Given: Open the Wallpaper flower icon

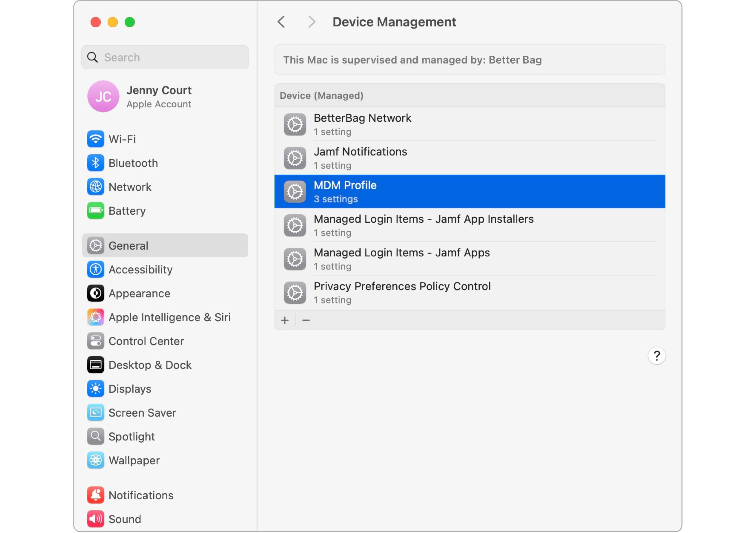Looking at the screenshot, I should pos(95,460).
